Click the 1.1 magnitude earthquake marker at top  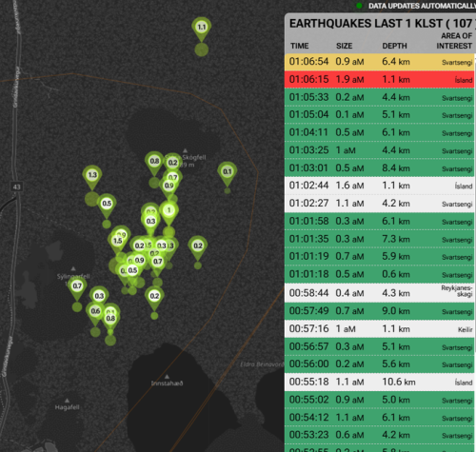(x=202, y=28)
